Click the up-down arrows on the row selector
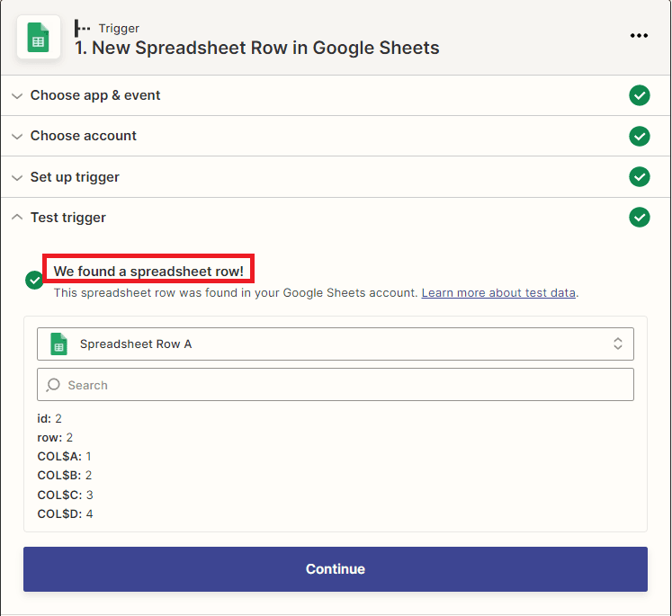 [618, 344]
